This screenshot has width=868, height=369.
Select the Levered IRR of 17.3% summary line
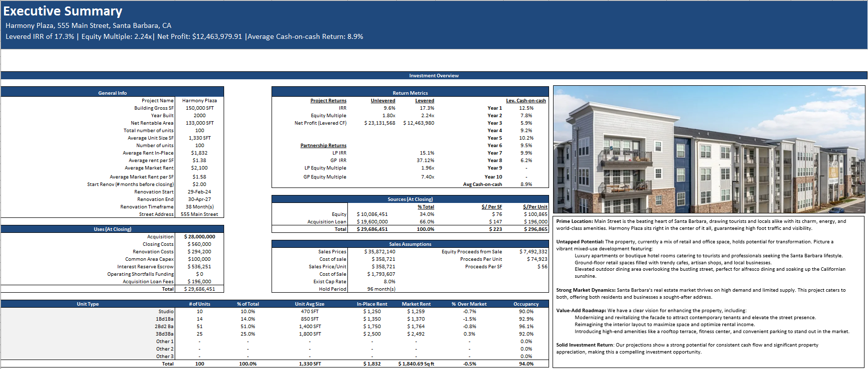184,36
